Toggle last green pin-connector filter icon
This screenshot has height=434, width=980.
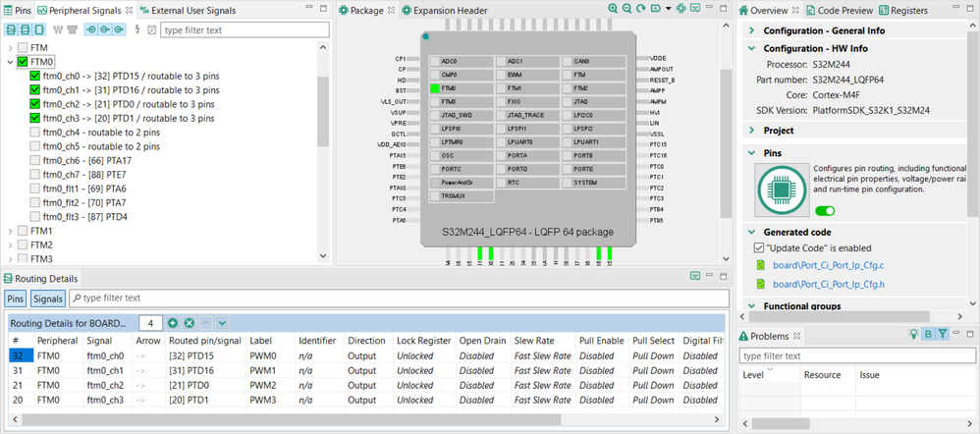click(119, 30)
